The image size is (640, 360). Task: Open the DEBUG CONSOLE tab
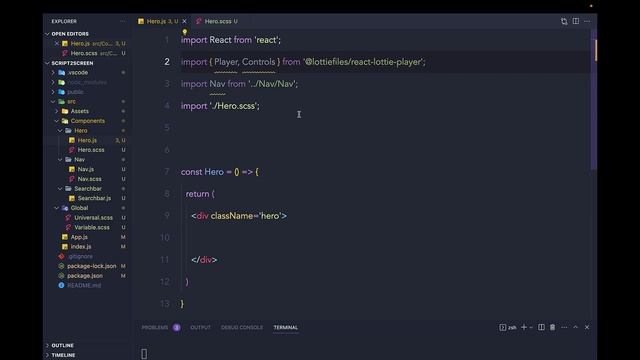point(242,327)
